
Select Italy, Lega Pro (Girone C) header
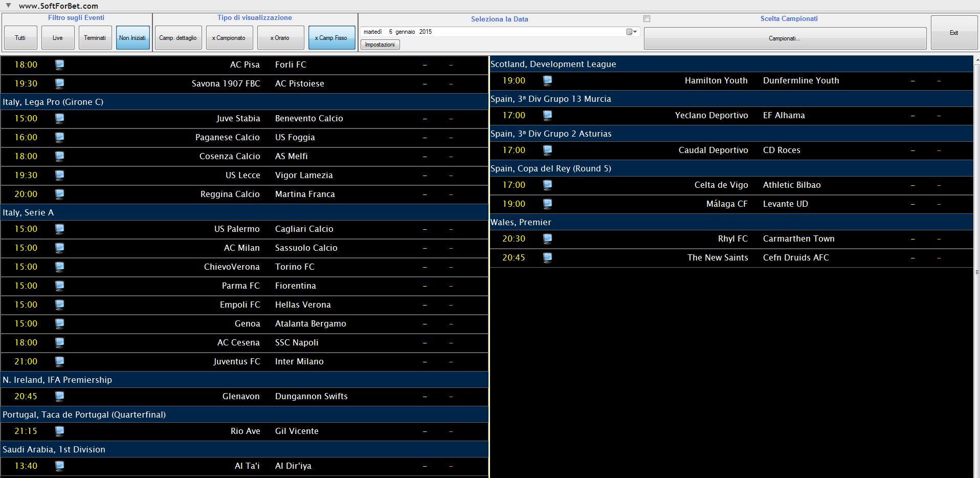pyautogui.click(x=244, y=102)
